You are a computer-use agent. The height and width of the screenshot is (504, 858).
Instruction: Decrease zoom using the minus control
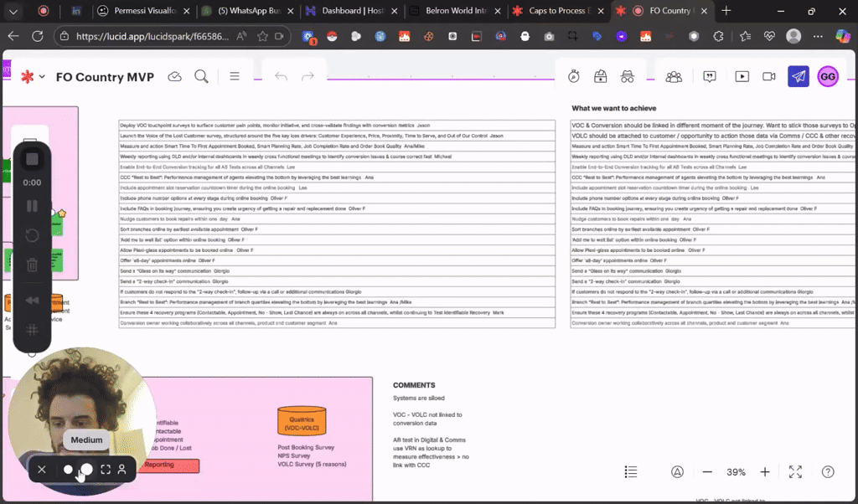707,471
